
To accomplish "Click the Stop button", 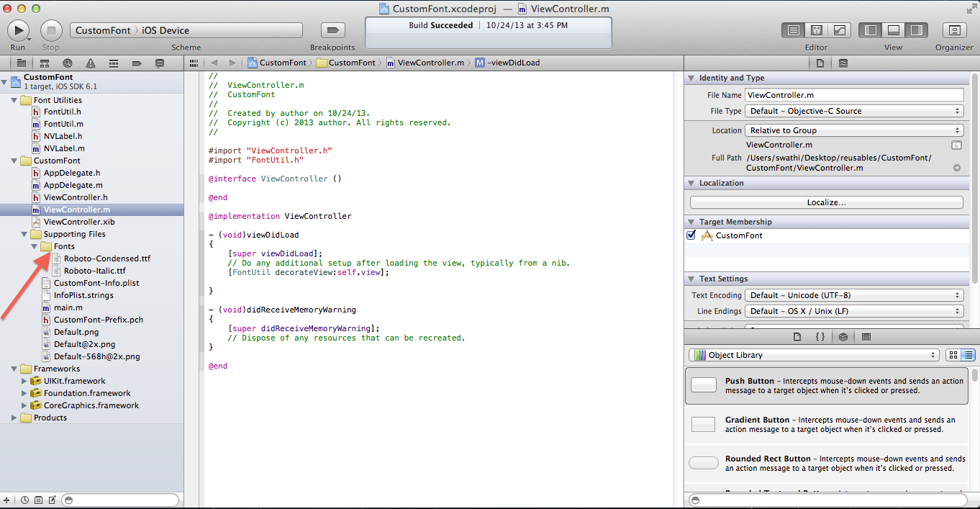I will [50, 30].
